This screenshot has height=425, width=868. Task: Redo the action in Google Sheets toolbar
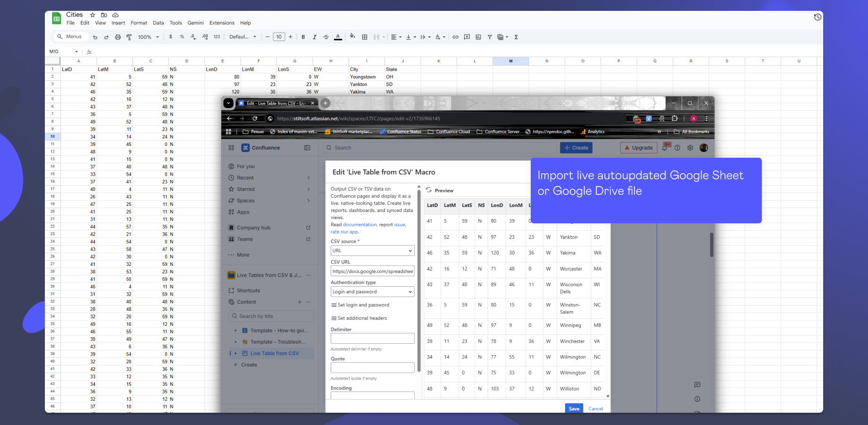106,37
